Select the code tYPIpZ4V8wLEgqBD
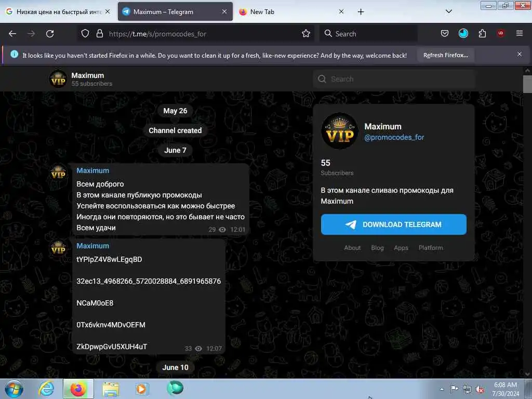The height and width of the screenshot is (399, 532). 109,260
